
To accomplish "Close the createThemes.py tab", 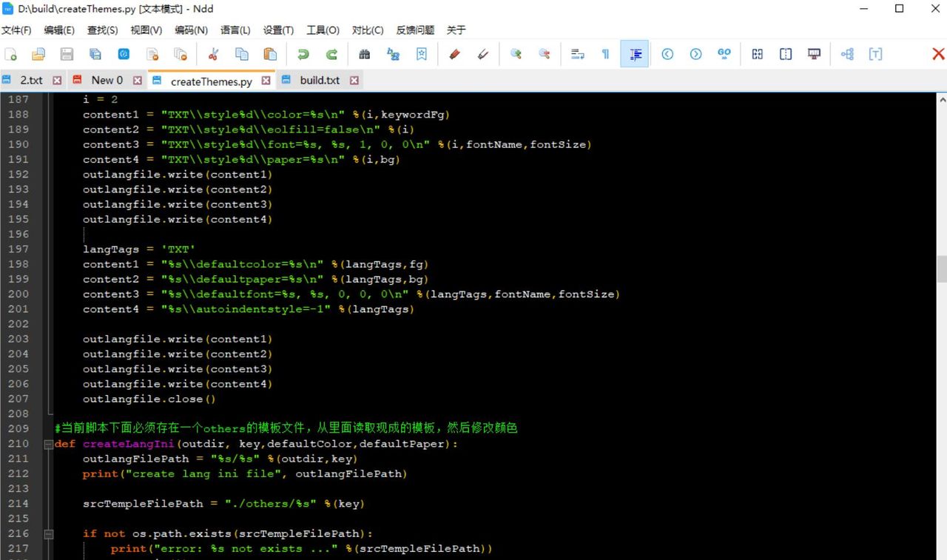I will point(266,81).
